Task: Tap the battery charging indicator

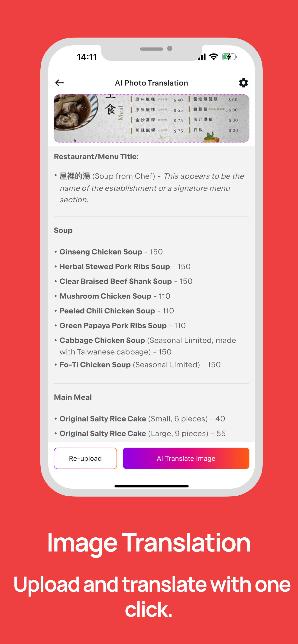Action: (x=229, y=57)
